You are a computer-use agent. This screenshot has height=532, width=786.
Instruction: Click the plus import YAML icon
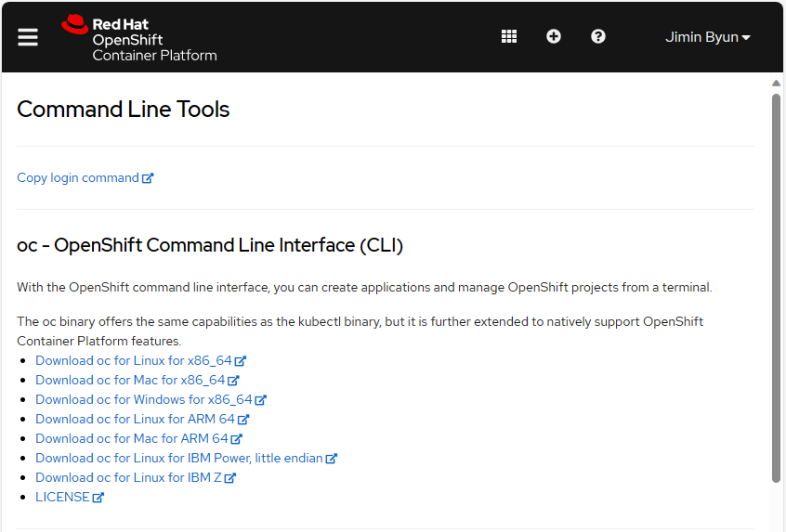[554, 36]
